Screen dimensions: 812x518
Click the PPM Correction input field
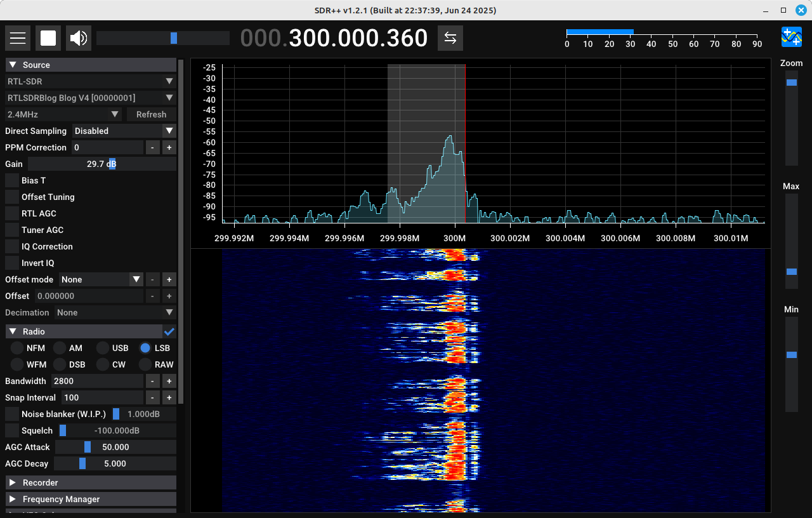(x=107, y=147)
